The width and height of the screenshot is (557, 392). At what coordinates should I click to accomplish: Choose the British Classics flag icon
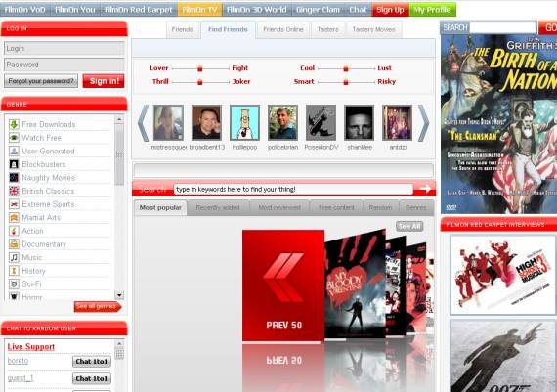click(14, 191)
